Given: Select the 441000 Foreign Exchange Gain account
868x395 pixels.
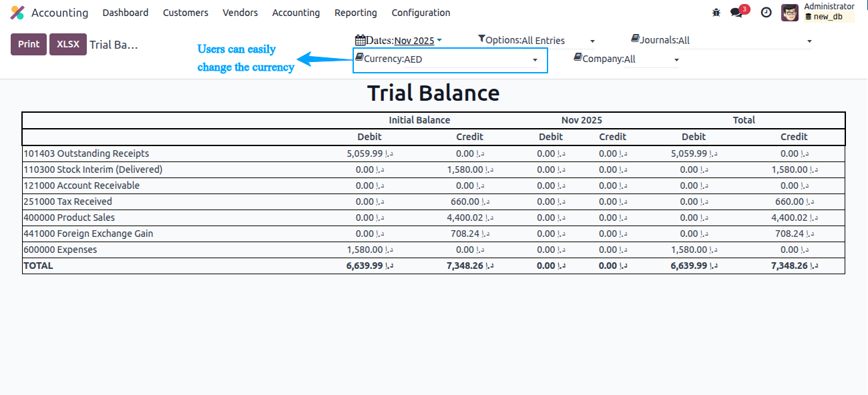Looking at the screenshot, I should 88,234.
